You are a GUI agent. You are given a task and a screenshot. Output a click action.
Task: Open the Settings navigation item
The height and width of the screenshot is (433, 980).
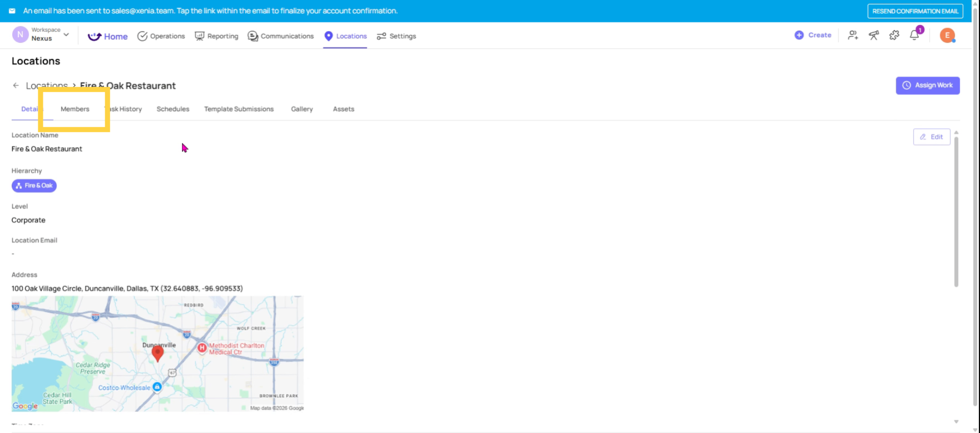397,36
